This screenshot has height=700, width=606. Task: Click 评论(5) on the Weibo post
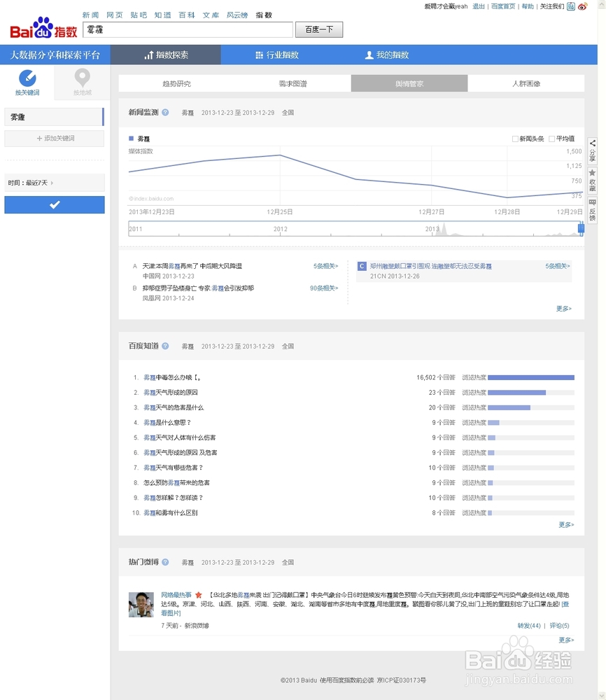559,626
